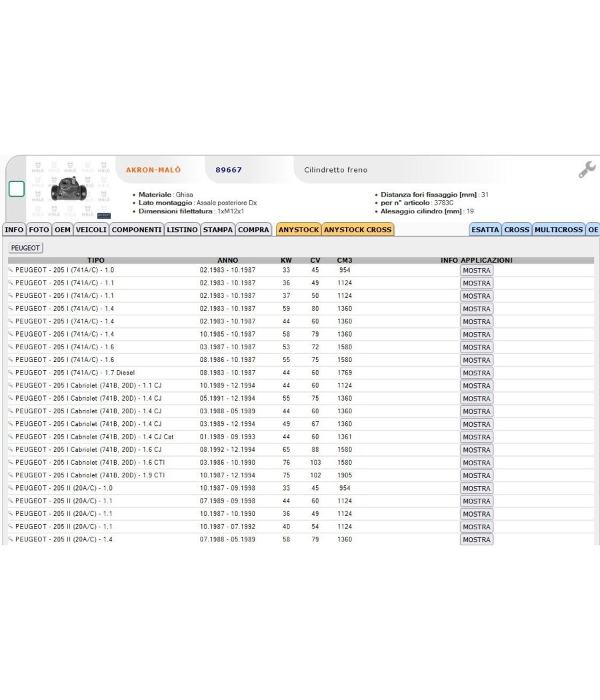
Task: Click the magnifier icon for 205 I 1.0 row
Action: coord(10,269)
